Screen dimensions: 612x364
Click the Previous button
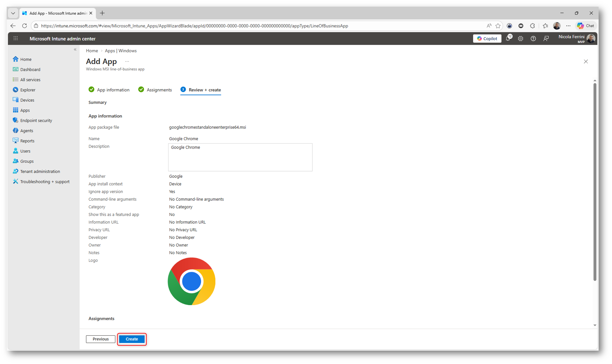(x=100, y=339)
